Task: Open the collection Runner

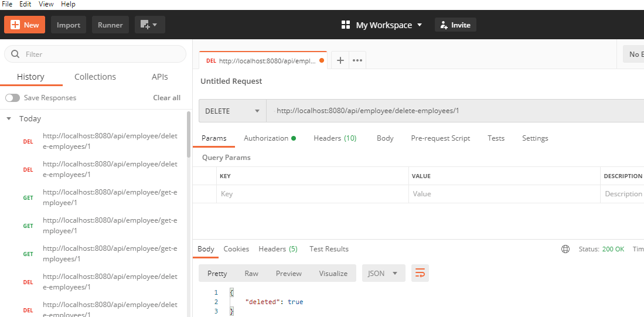Action: pos(110,25)
